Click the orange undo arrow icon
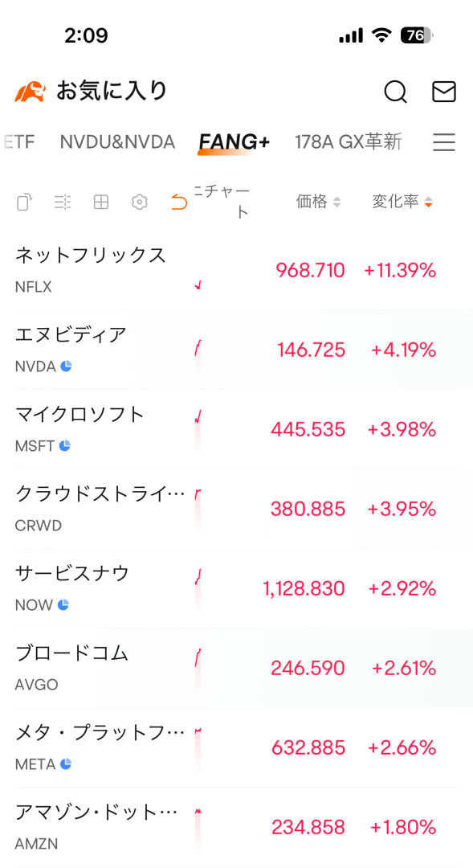This screenshot has height=868, width=473. click(x=179, y=203)
